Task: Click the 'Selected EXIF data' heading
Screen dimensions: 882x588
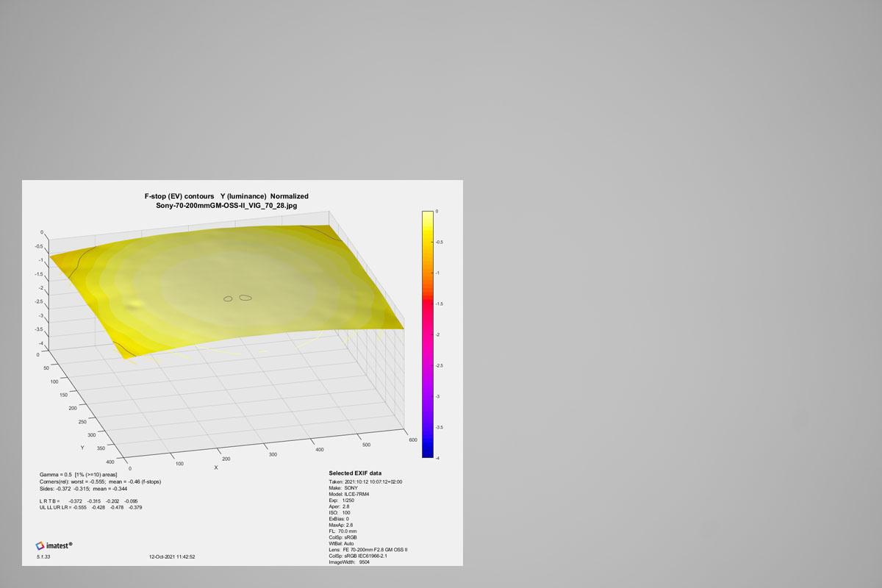Action: (355, 473)
